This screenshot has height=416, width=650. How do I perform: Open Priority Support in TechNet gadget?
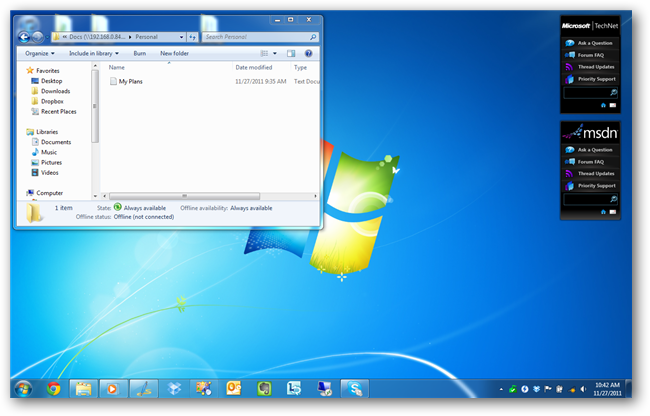tap(590, 79)
